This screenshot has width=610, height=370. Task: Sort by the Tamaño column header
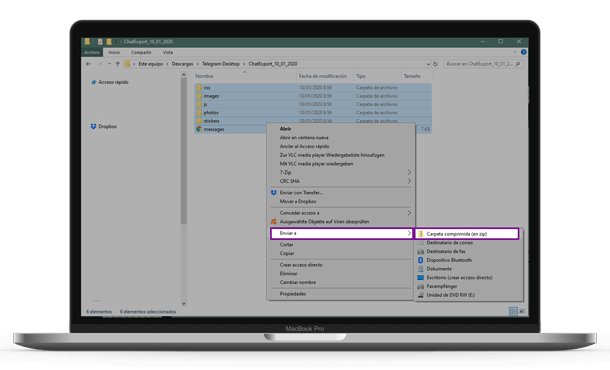coord(412,76)
